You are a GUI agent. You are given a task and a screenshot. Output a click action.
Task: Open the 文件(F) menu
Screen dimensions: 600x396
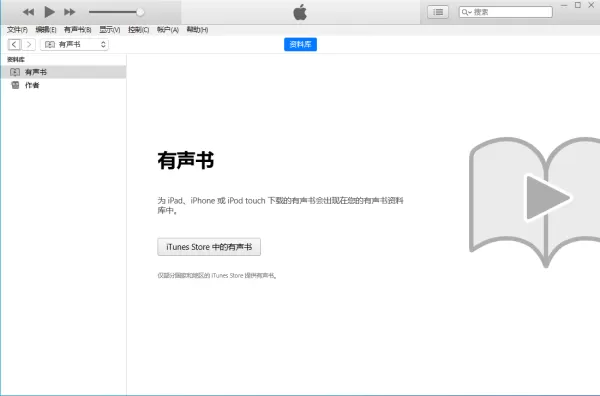tap(17, 29)
